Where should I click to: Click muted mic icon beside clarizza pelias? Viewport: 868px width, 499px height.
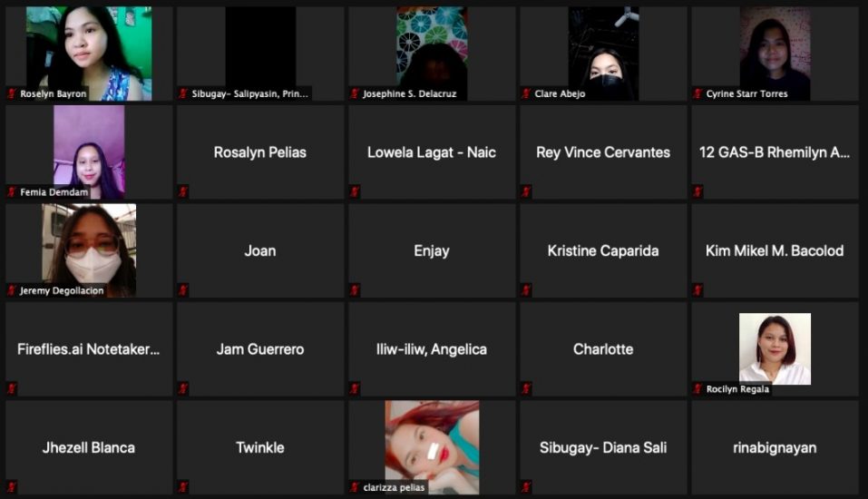pyautogui.click(x=355, y=487)
